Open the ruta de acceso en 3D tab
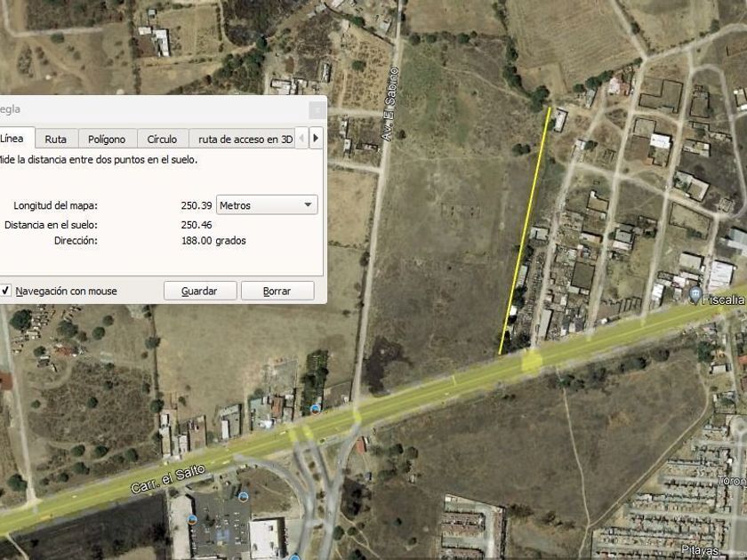This screenshot has height=560, width=747. [245, 139]
